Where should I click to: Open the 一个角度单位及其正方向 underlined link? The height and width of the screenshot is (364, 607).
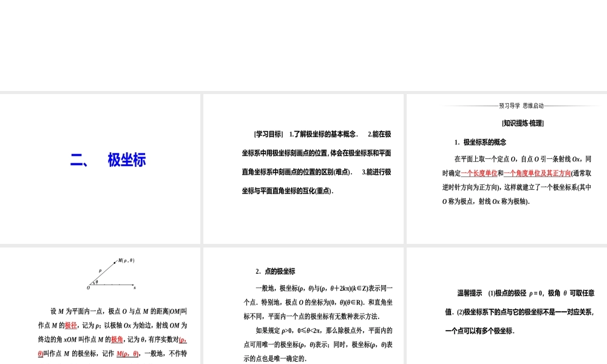[537, 173]
